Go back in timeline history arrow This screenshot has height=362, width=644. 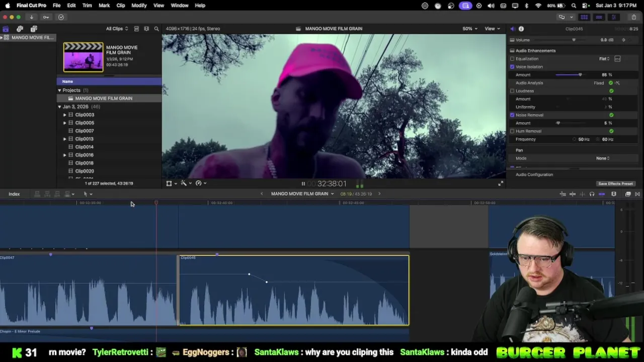(x=262, y=194)
